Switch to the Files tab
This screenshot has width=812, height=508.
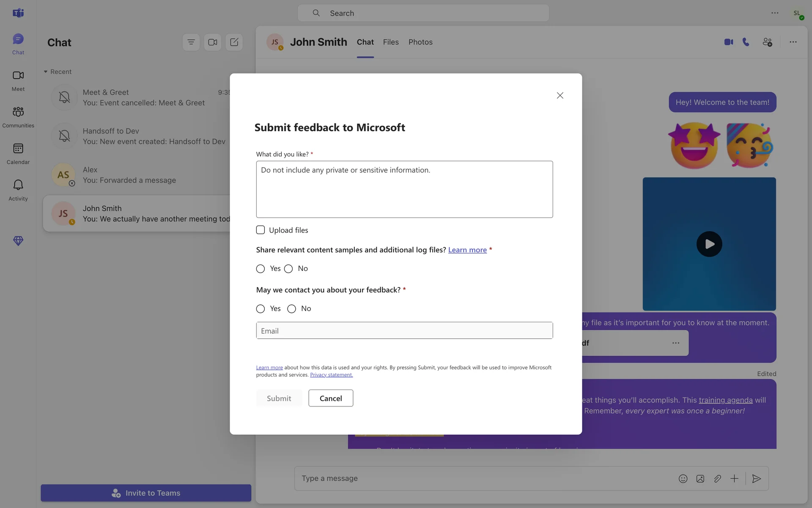[391, 42]
